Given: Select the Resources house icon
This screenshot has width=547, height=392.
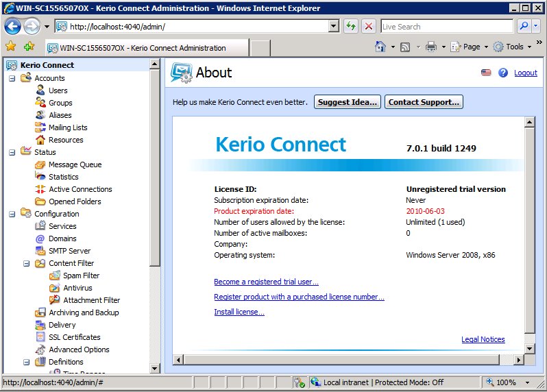Looking at the screenshot, I should pos(40,140).
